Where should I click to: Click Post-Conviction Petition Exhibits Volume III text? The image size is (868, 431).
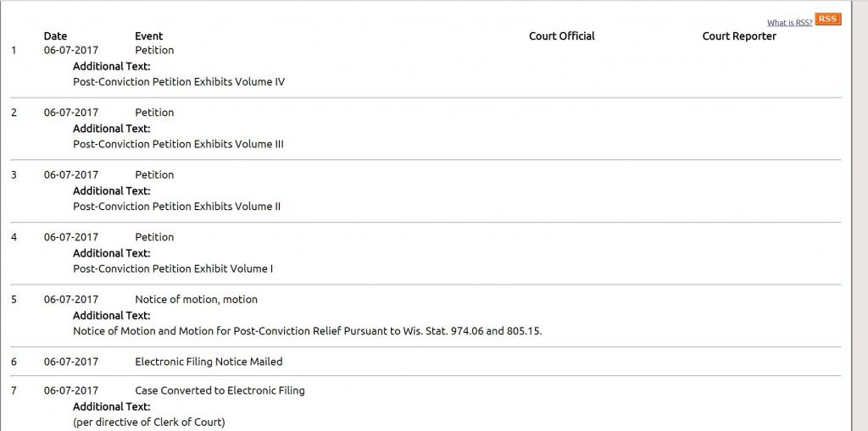[178, 144]
